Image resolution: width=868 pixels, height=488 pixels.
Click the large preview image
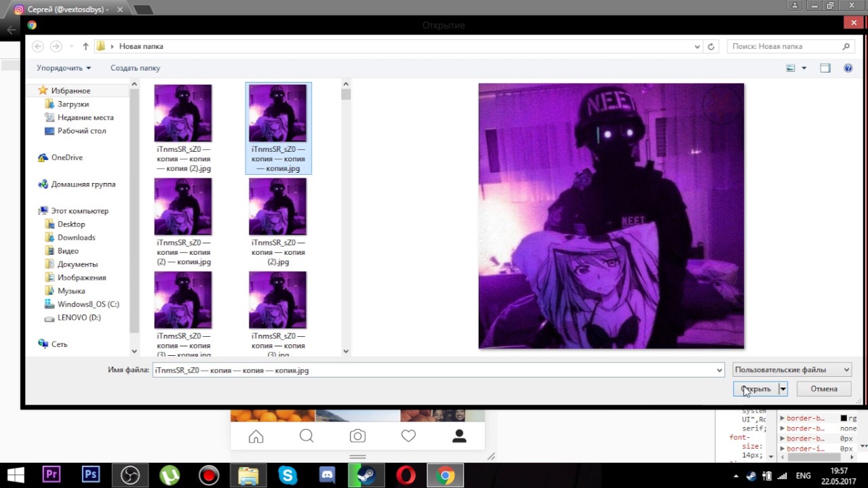(611, 216)
